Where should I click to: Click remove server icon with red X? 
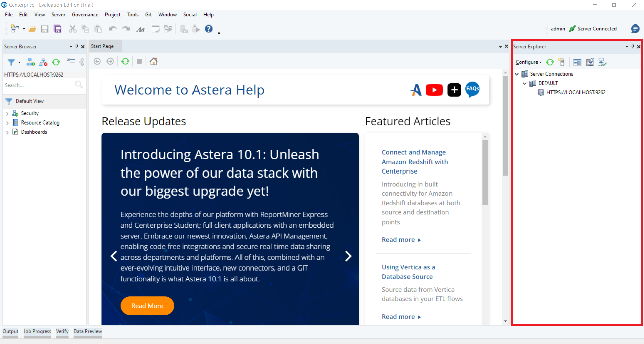43,62
